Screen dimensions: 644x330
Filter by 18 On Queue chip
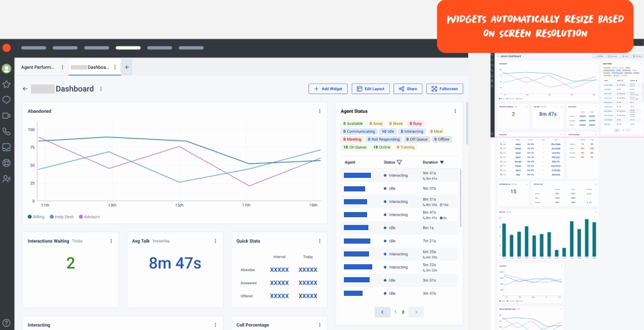pos(354,147)
